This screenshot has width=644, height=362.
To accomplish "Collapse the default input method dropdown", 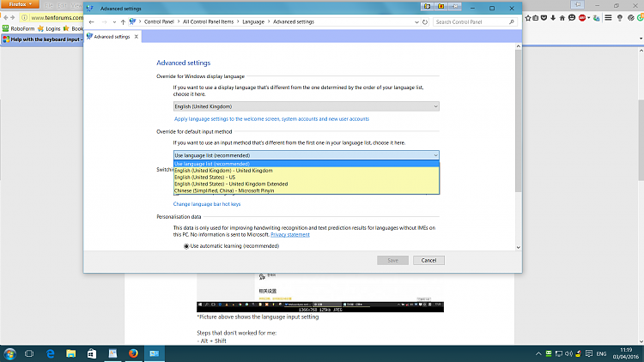I will [x=435, y=155].
